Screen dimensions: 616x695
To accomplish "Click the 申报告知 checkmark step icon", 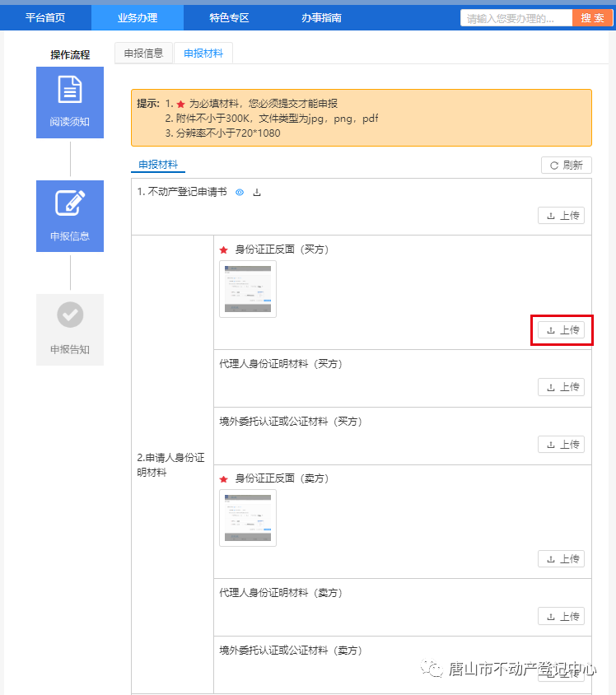I will pyautogui.click(x=70, y=315).
